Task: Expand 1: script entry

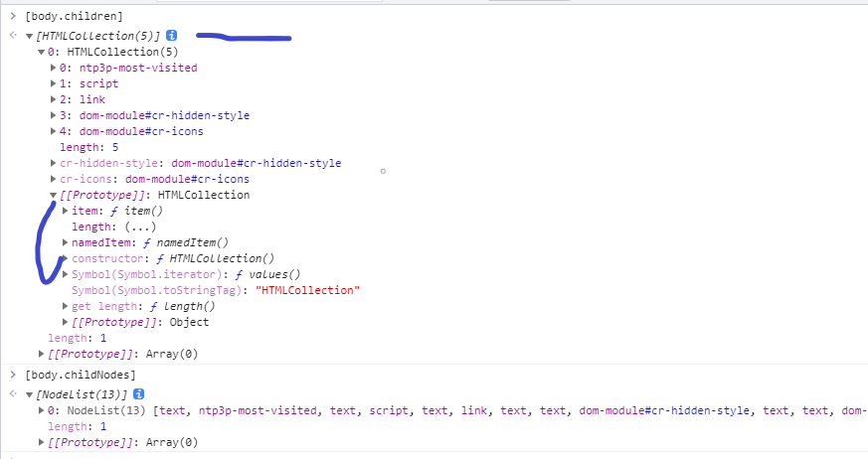Action: [x=53, y=83]
